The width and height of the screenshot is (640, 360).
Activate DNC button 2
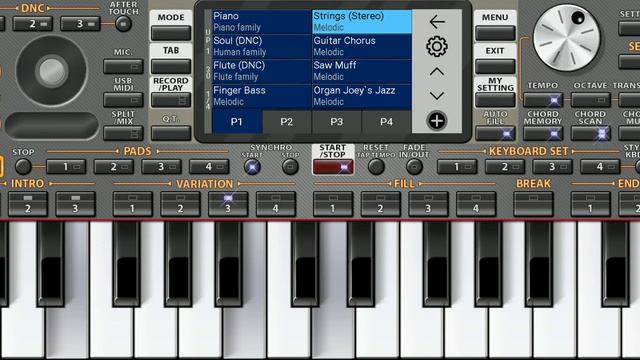[33, 24]
